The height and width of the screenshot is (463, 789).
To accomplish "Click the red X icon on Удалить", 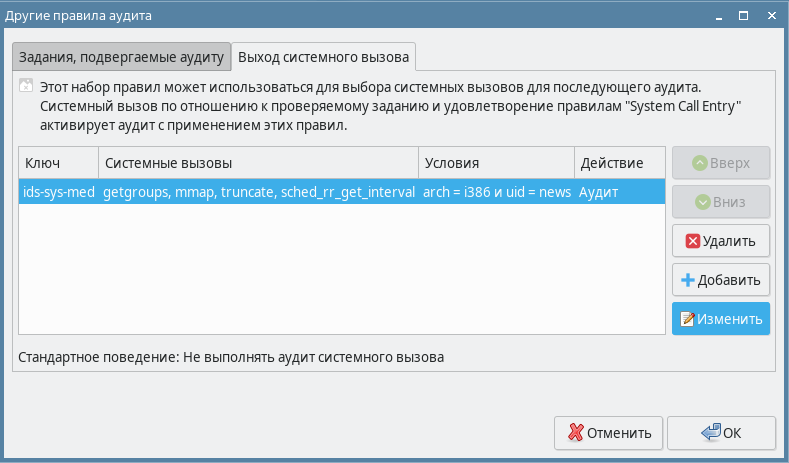I will tap(692, 241).
